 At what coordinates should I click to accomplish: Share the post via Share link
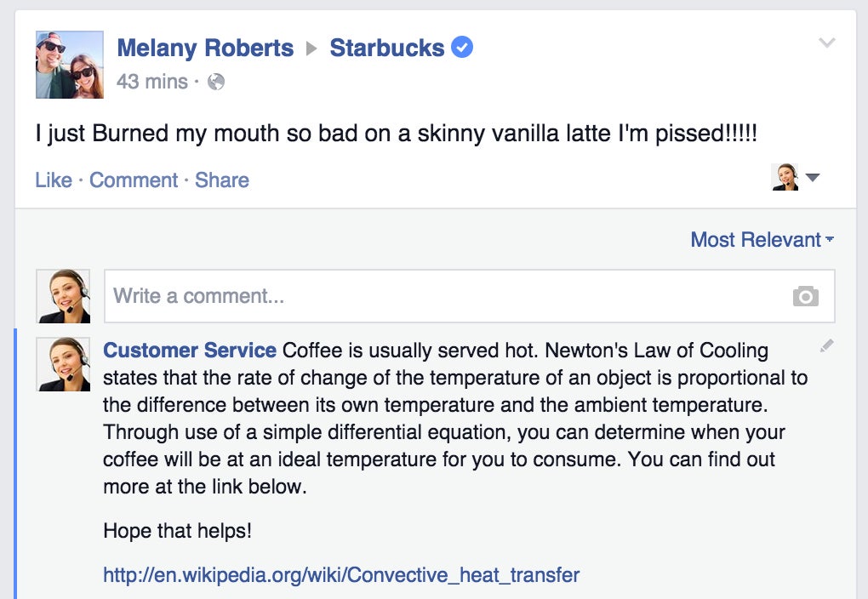point(222,180)
